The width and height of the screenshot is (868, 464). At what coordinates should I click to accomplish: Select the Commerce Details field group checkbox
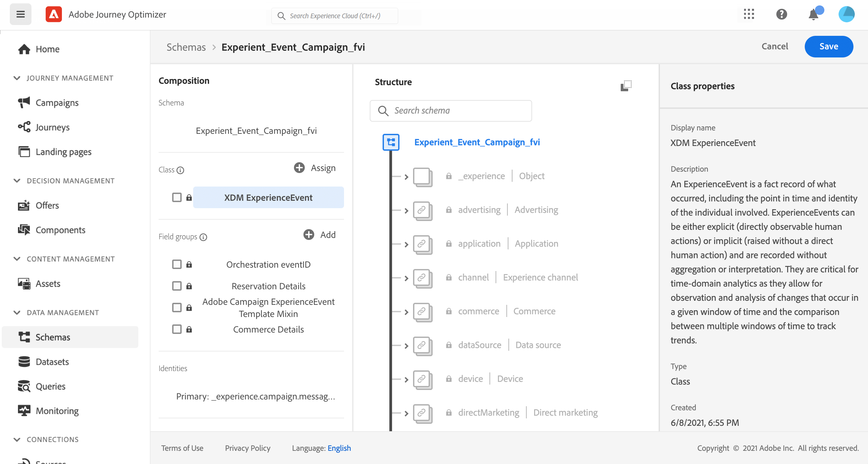coord(177,329)
